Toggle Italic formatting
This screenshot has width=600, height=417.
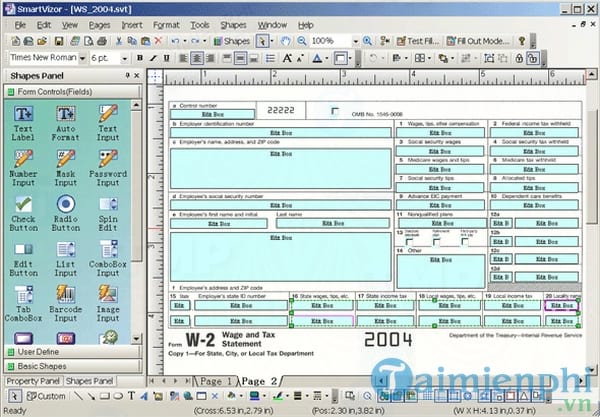tap(153, 59)
